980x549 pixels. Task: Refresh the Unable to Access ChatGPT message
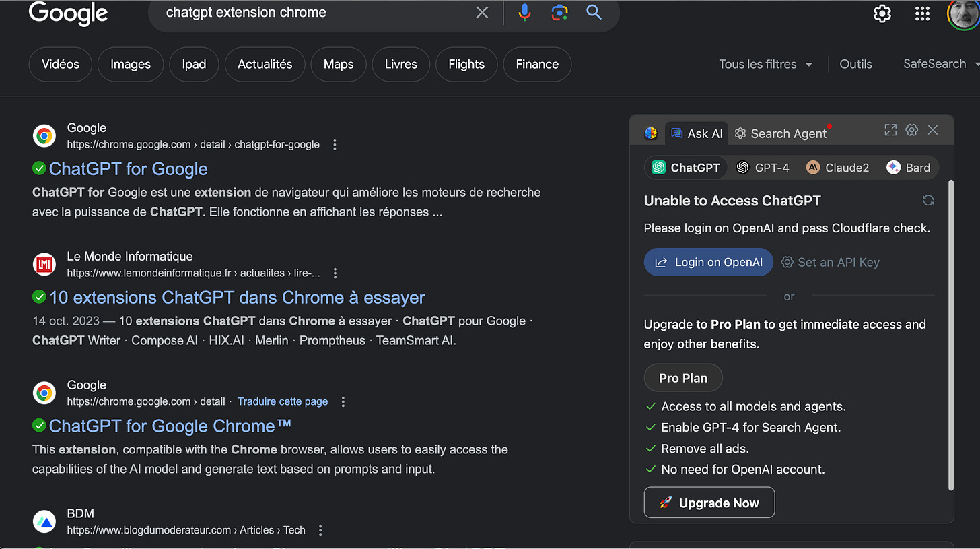coord(928,200)
